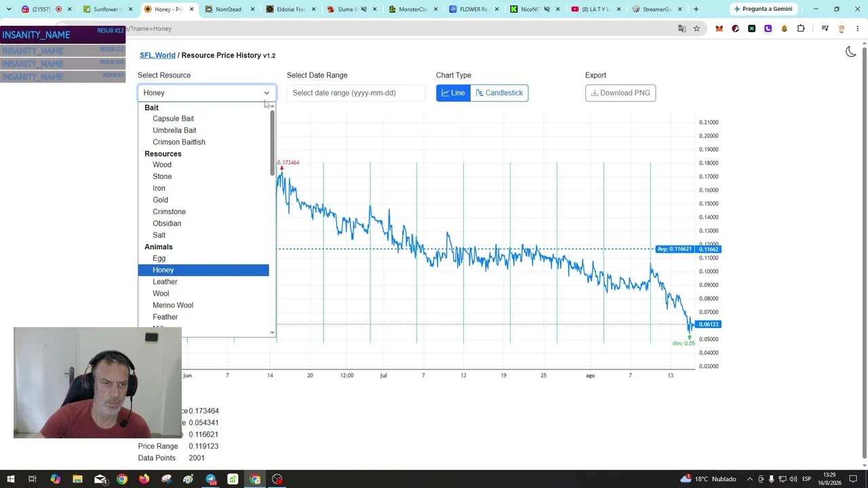
Task: Download the chart as PNG
Action: [x=620, y=93]
